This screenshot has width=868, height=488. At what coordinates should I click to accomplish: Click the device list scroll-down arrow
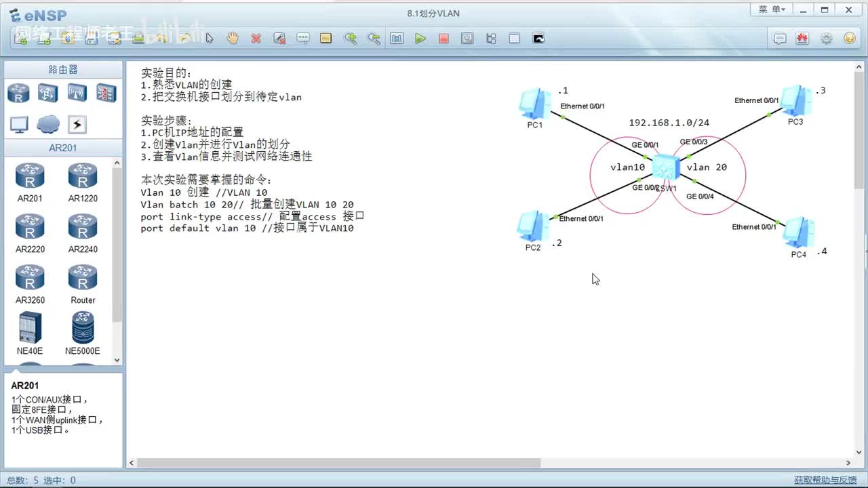[x=117, y=360]
